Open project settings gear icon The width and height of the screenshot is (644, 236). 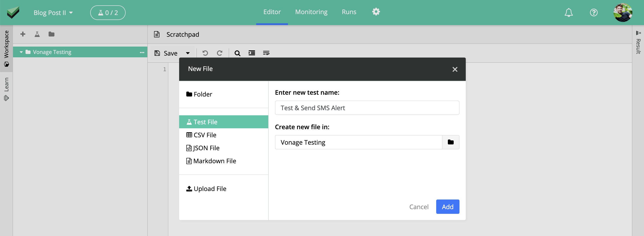pos(376,12)
